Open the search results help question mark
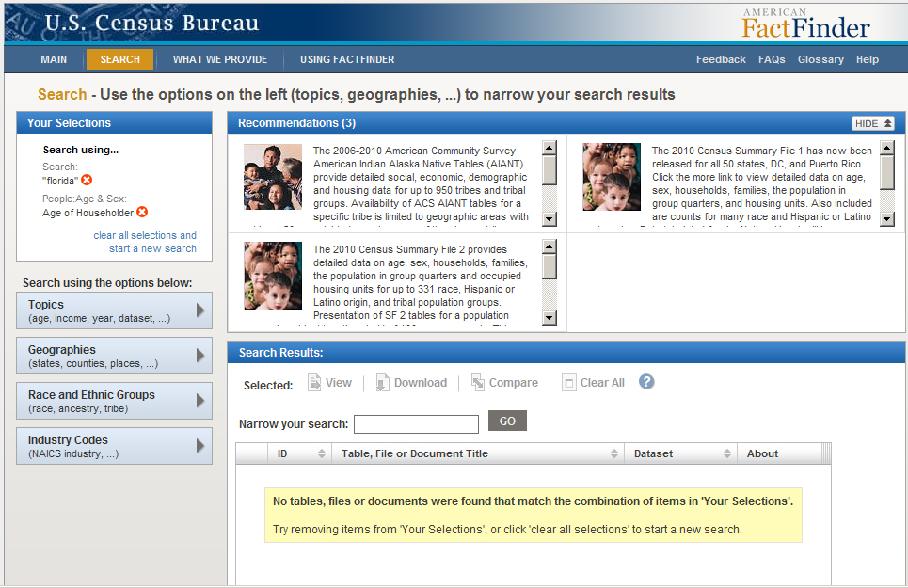This screenshot has width=908, height=588. (646, 382)
